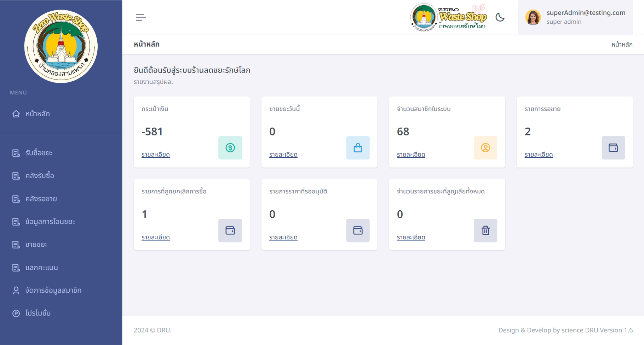Click the หน้าหลัก breadcrumb on the right
The image size is (644, 345).
click(x=622, y=45)
